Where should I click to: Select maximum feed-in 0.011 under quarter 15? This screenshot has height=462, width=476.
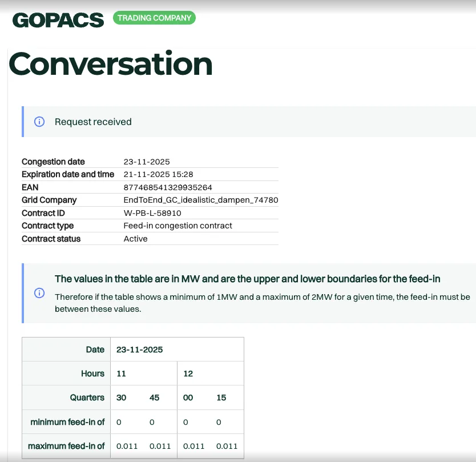pyautogui.click(x=227, y=446)
